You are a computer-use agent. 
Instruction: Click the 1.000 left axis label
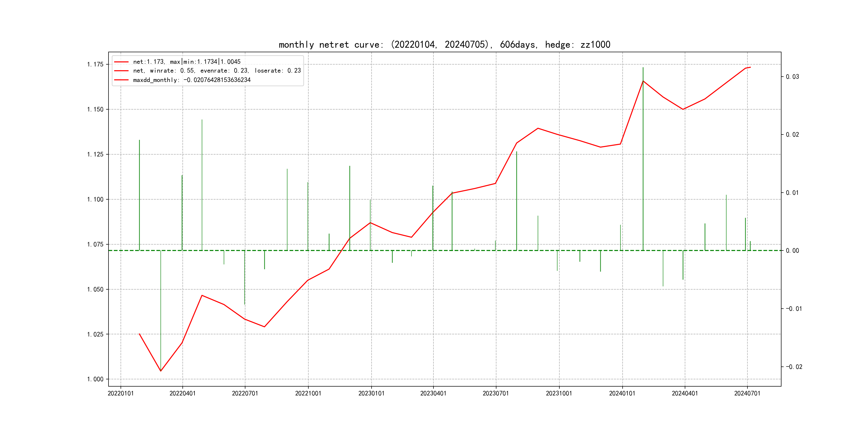(95, 379)
